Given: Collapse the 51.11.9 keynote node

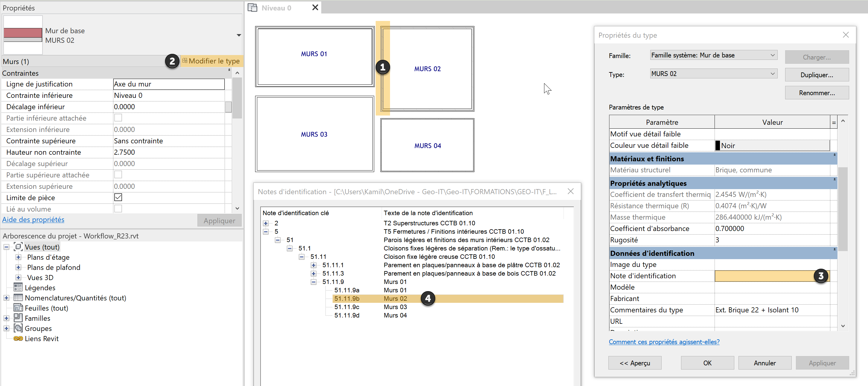Looking at the screenshot, I should tap(313, 282).
